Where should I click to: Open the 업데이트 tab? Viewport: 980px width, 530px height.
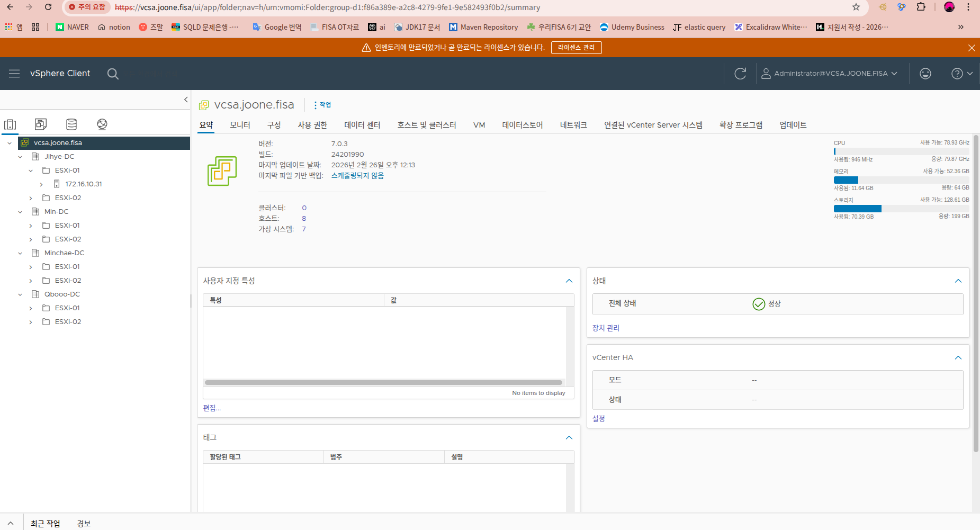point(793,125)
